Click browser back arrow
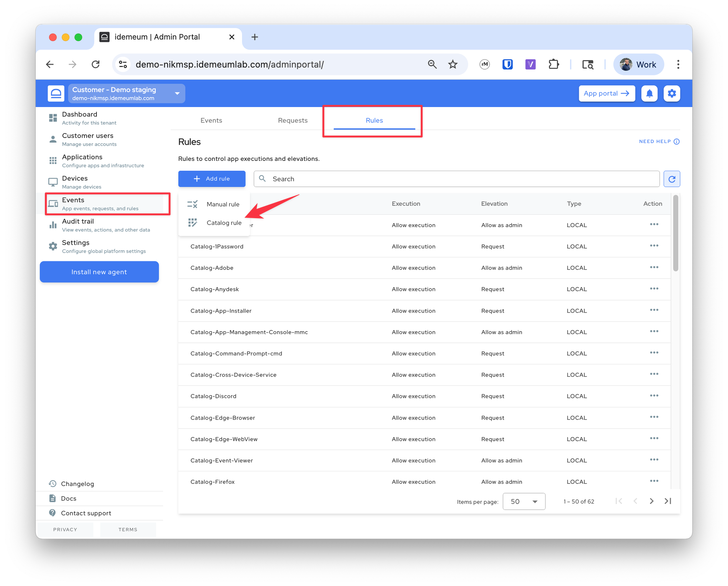728x586 pixels. 50,64
